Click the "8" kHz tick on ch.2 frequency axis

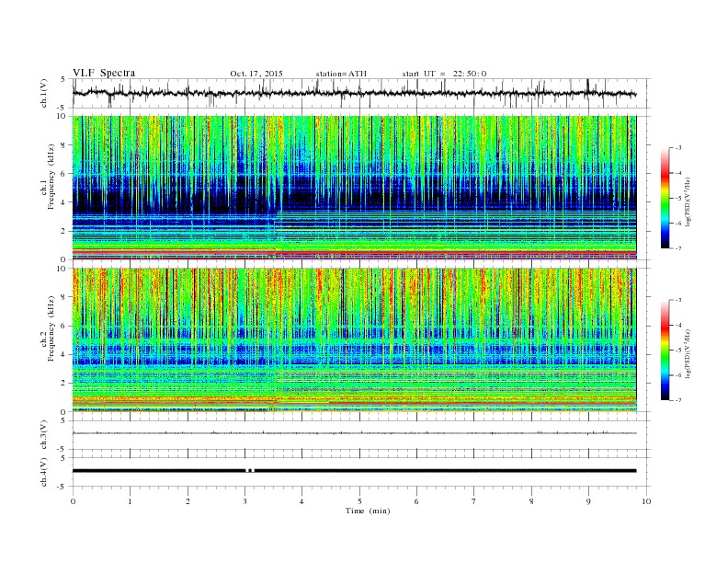pos(63,297)
